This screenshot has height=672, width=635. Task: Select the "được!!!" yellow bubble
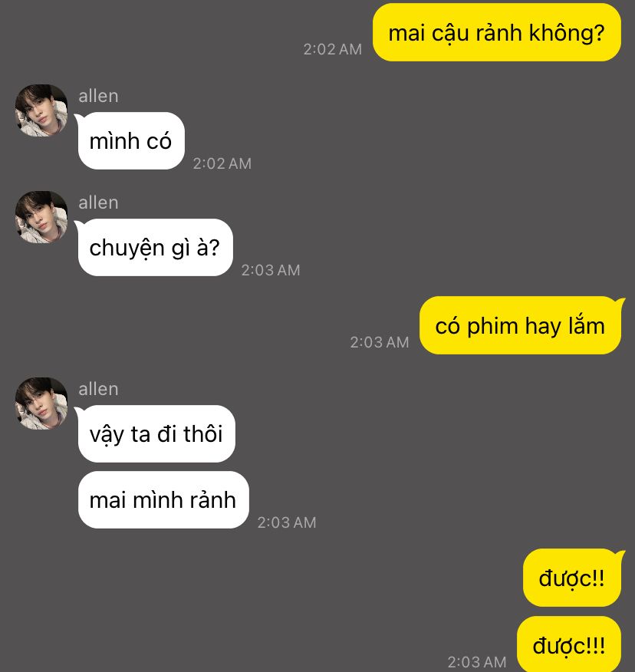570,644
